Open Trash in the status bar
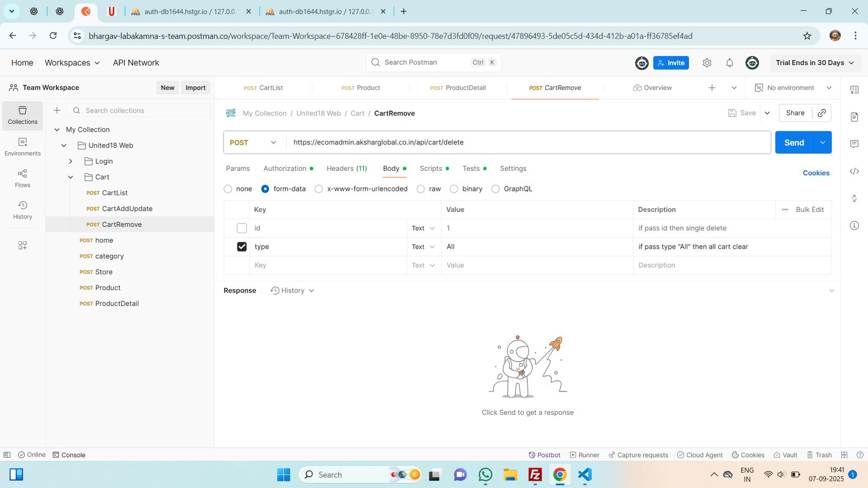 (819, 455)
